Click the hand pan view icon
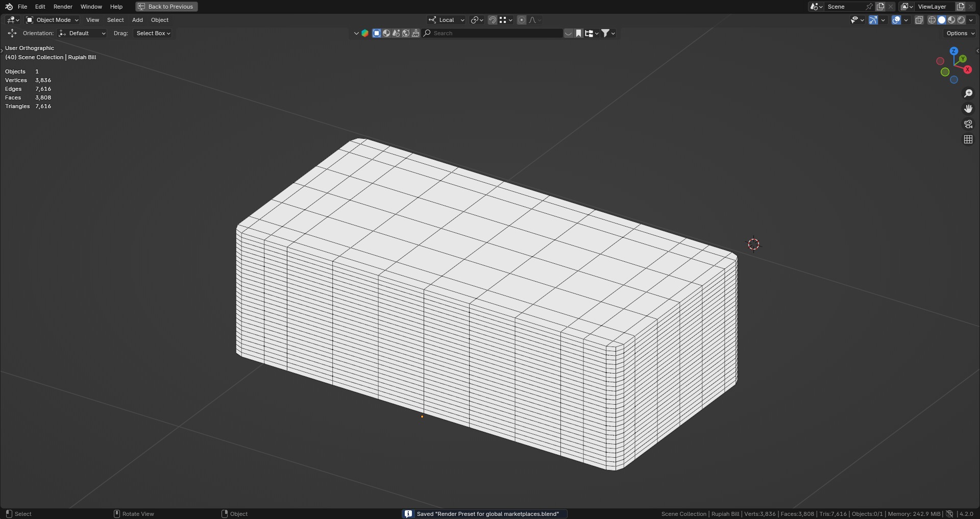The width and height of the screenshot is (980, 519). point(968,109)
